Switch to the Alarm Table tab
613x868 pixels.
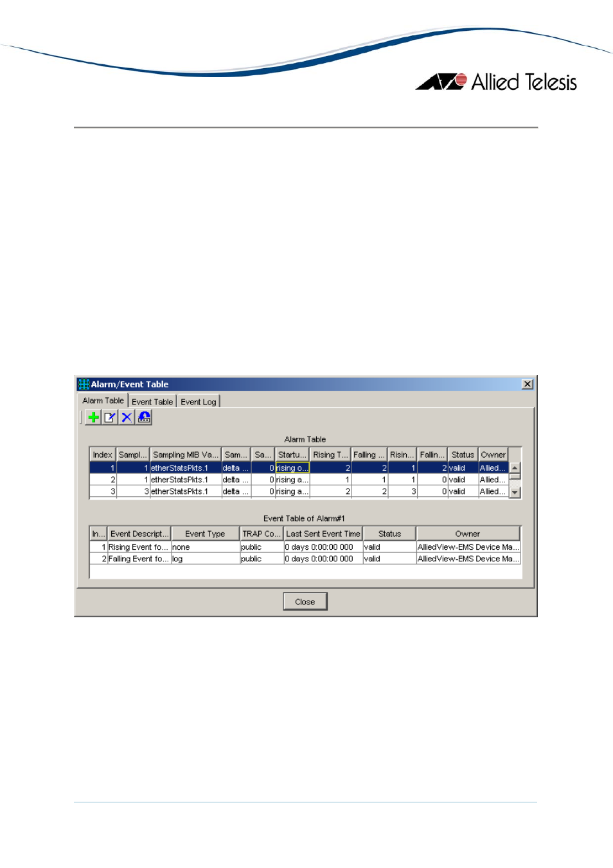click(103, 401)
